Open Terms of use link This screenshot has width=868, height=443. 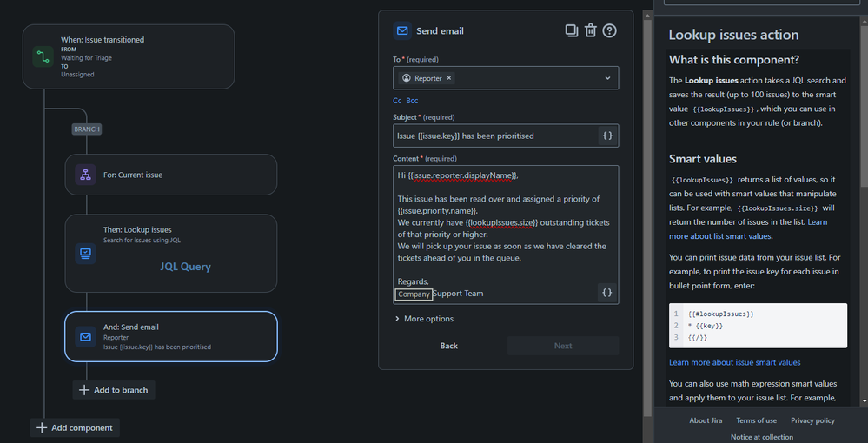(756, 420)
